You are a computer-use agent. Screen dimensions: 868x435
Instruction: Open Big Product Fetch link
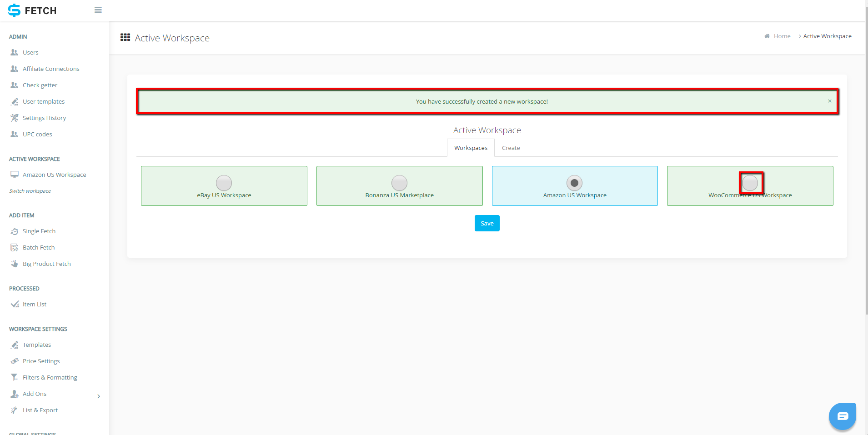click(x=47, y=264)
